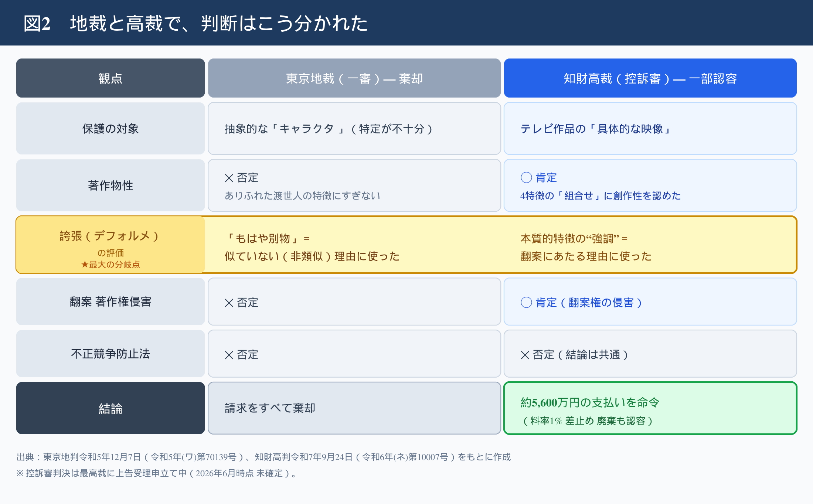This screenshot has height=504, width=813.
Task: Click the note '★最大の分岐点'
Action: coord(110,265)
